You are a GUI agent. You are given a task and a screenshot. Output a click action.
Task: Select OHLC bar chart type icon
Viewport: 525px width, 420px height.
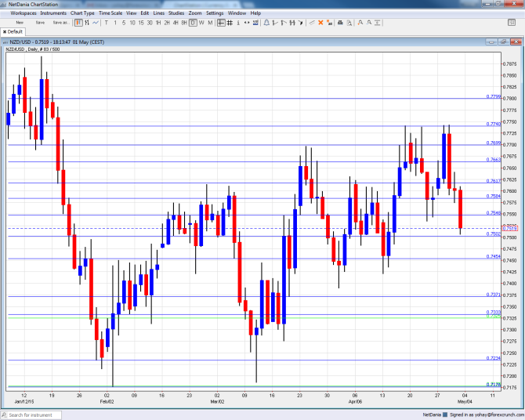(x=87, y=23)
